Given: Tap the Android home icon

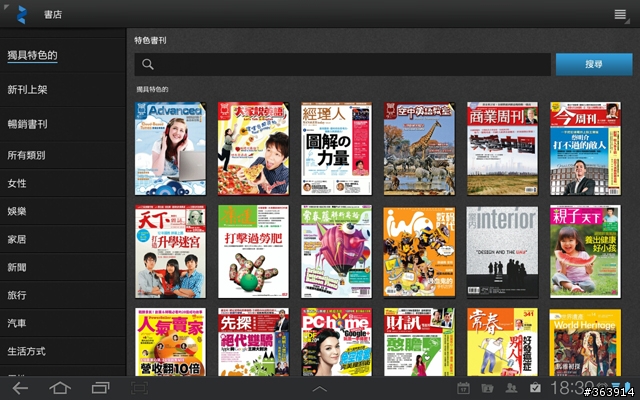Looking at the screenshot, I should coord(60,388).
